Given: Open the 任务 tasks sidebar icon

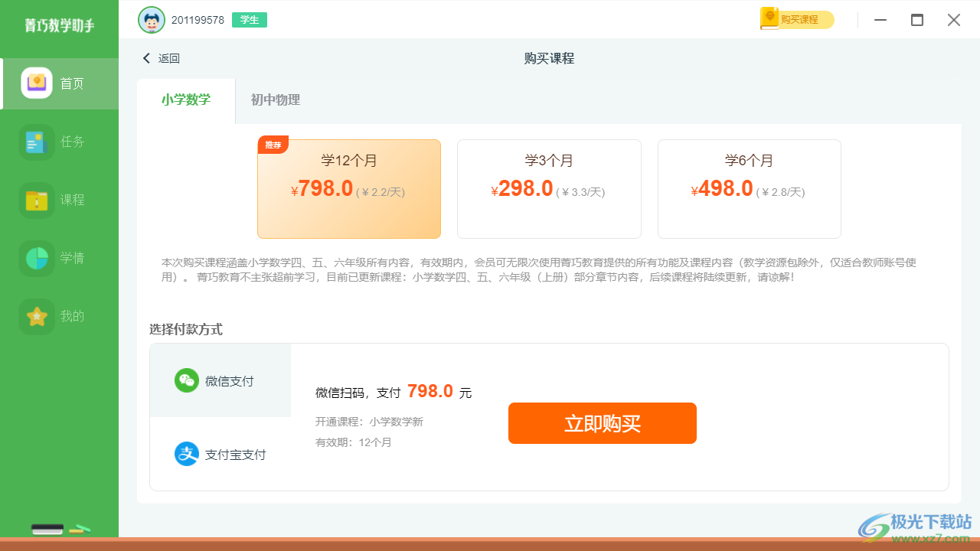Looking at the screenshot, I should pyautogui.click(x=37, y=142).
